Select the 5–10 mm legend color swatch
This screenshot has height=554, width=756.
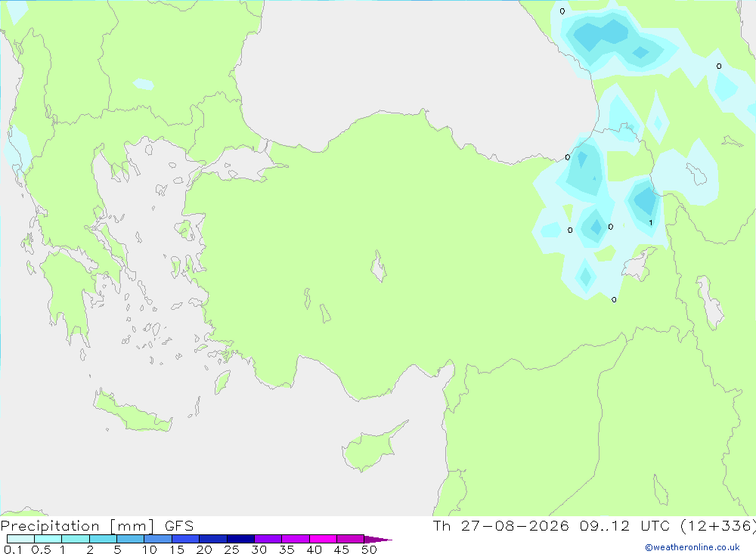[x=131, y=539]
